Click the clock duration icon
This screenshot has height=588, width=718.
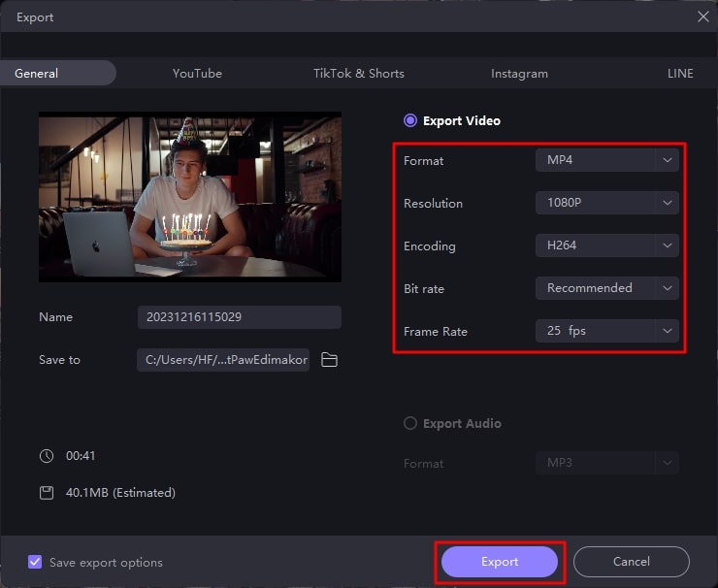pyautogui.click(x=47, y=456)
